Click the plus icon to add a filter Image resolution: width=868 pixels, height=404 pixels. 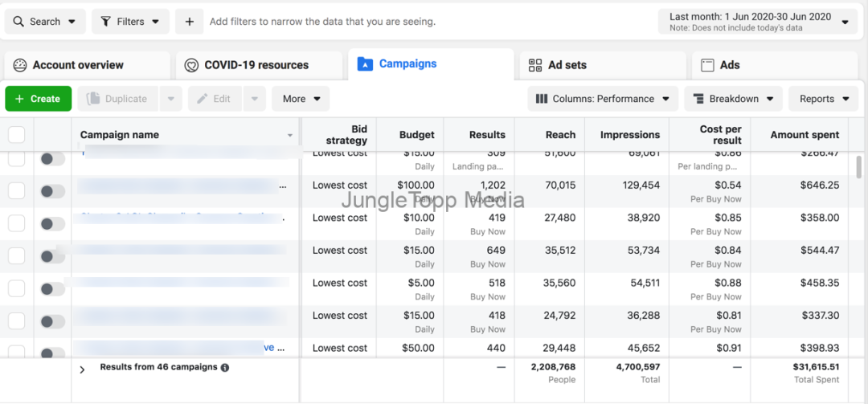tap(189, 22)
